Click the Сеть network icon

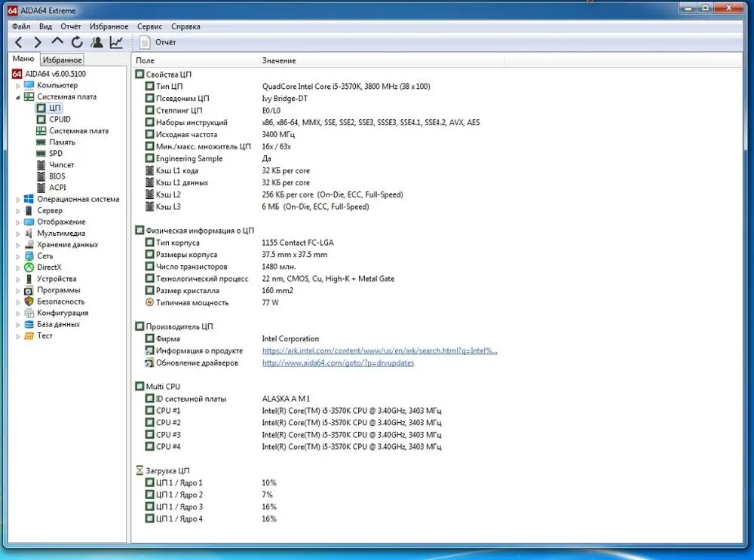(29, 256)
